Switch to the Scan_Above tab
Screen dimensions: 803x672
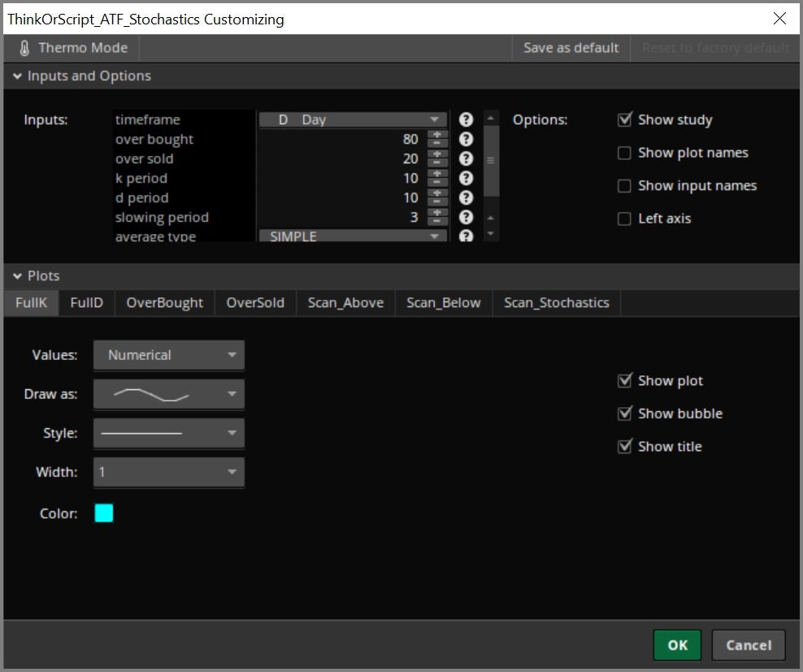(x=345, y=303)
